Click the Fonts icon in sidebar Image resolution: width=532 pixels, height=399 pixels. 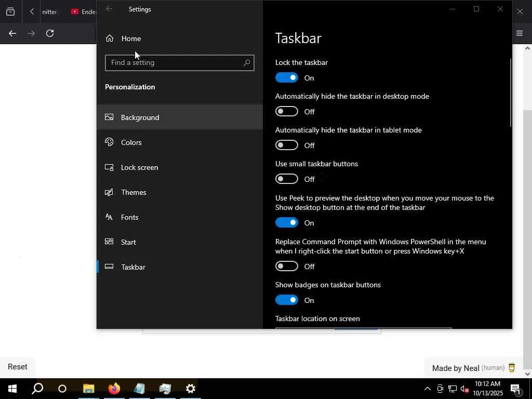[x=109, y=217]
